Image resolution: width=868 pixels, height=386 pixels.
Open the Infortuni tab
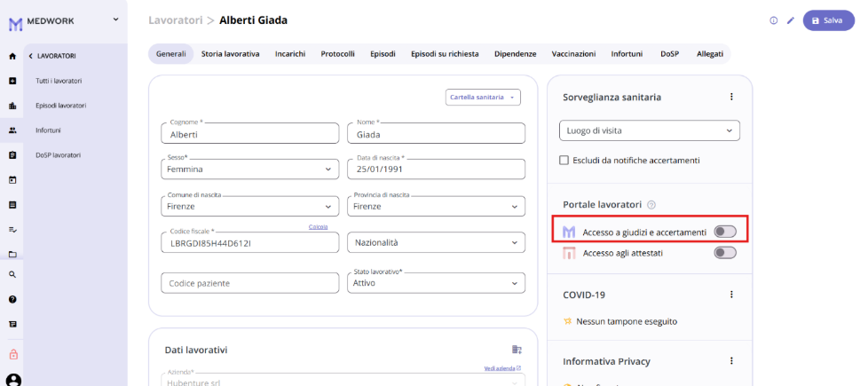(x=627, y=54)
